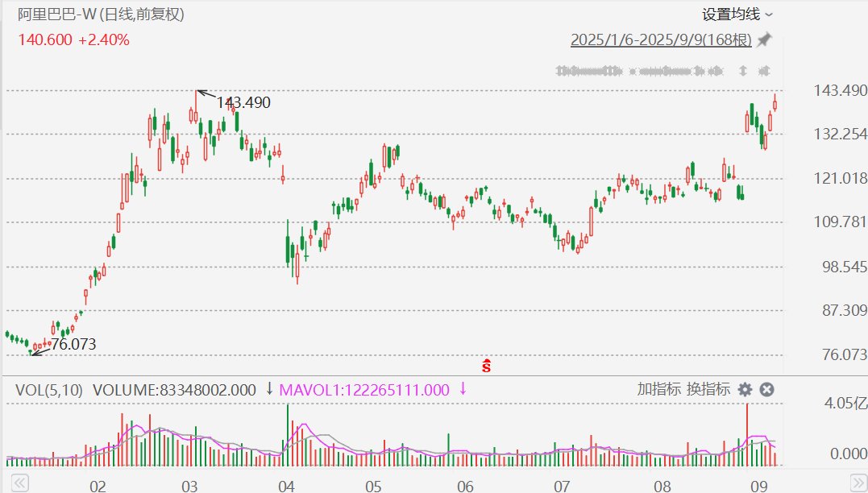Open indicator settings gear icon in volume panel
Screen dimensions: 868x493
[x=745, y=390]
